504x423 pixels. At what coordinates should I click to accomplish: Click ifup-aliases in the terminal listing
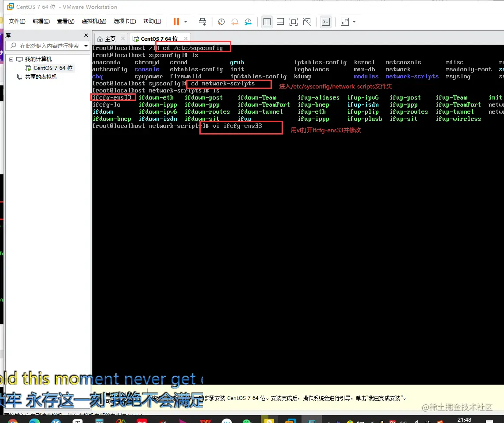pyautogui.click(x=318, y=97)
